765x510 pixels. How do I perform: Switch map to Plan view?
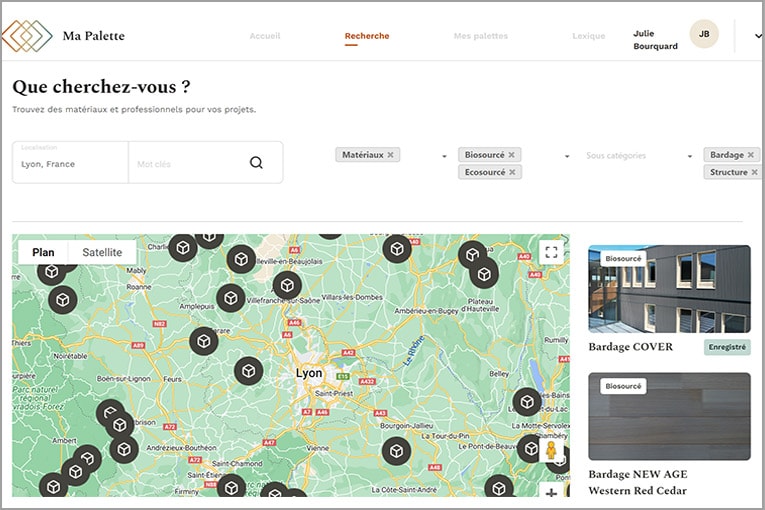43,253
